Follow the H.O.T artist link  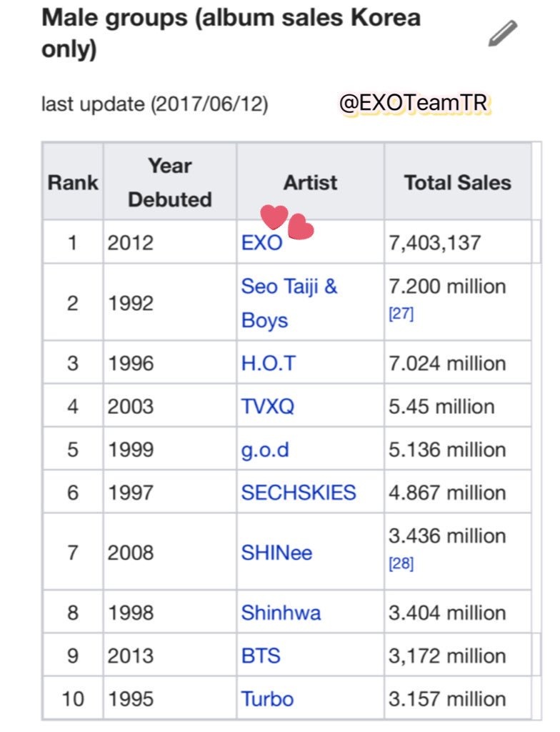click(x=268, y=363)
